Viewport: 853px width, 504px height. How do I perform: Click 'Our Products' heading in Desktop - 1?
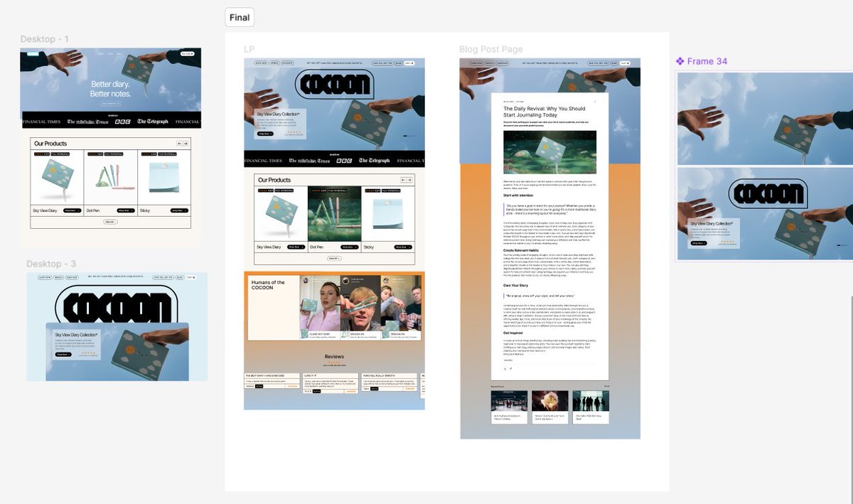pyautogui.click(x=50, y=144)
